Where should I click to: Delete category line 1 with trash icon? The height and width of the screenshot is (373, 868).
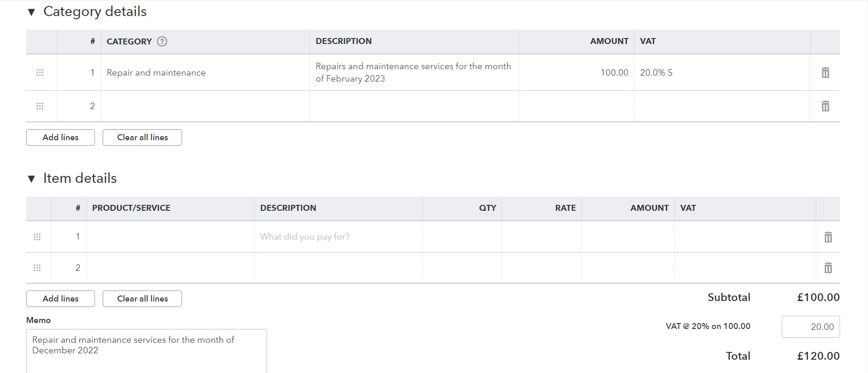point(825,72)
